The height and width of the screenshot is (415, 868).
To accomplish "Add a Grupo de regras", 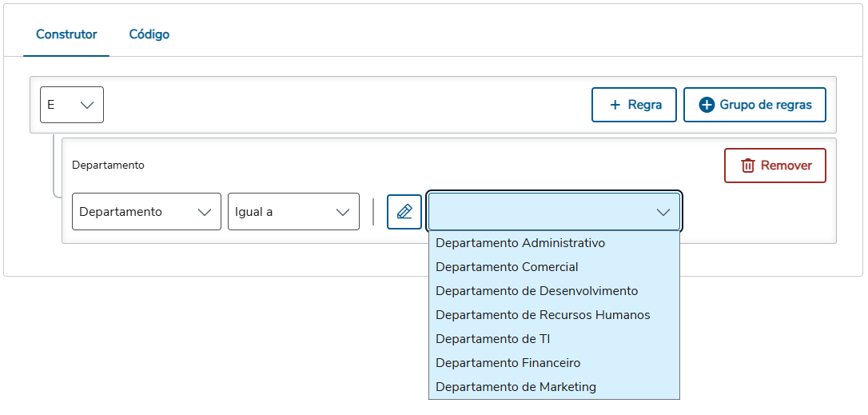I will 755,105.
